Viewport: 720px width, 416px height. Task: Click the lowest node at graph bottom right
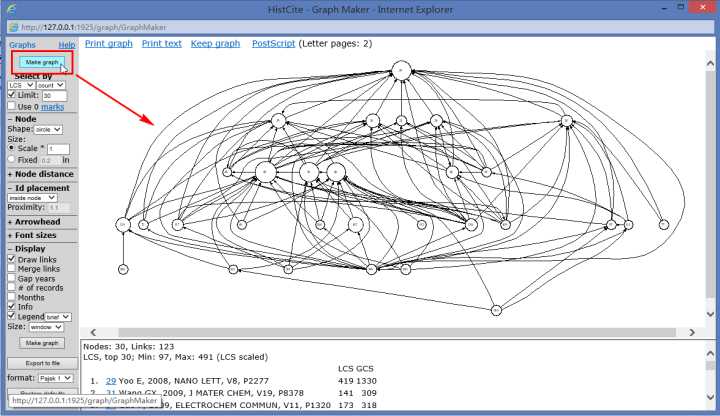[x=496, y=310]
